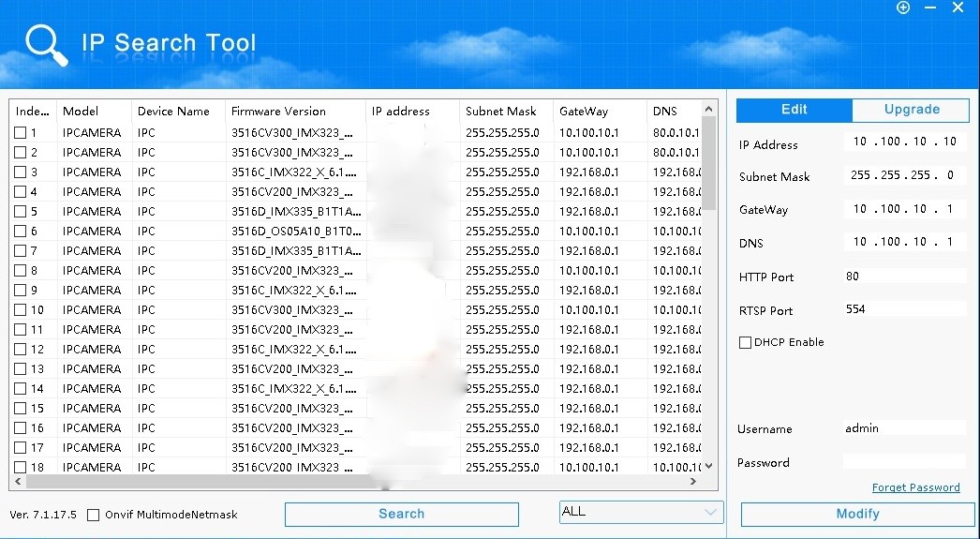Click the IPCAMERA model cell in row 2
The height and width of the screenshot is (539, 980).
(92, 152)
